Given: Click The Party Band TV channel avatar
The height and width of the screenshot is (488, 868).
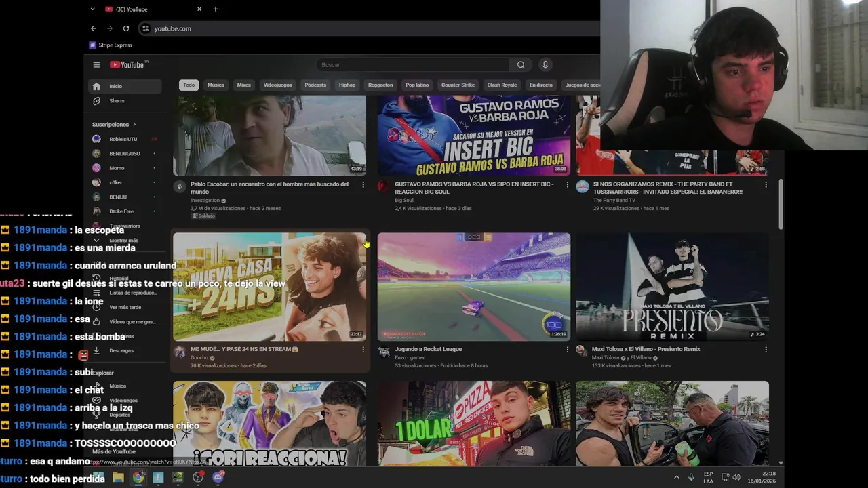Looking at the screenshot, I should click(583, 187).
